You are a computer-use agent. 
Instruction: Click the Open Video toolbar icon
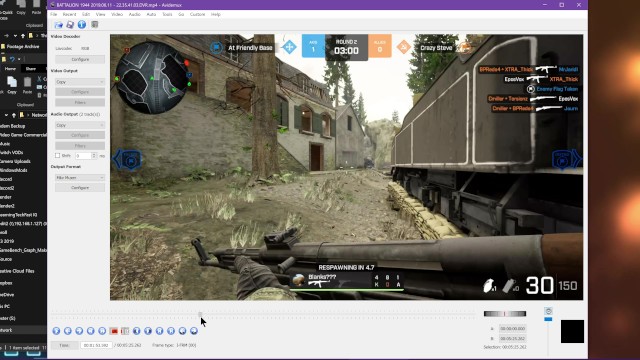[x=58, y=25]
